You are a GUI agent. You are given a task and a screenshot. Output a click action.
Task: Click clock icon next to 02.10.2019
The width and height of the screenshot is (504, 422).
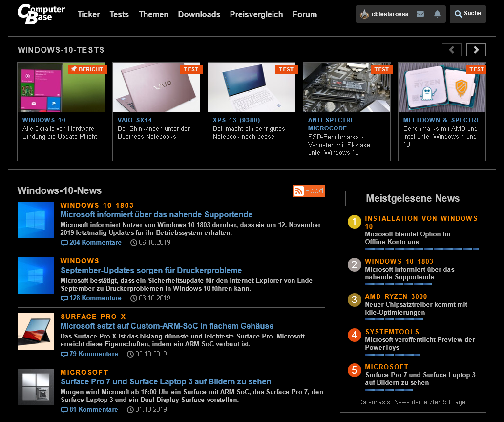(x=130, y=354)
